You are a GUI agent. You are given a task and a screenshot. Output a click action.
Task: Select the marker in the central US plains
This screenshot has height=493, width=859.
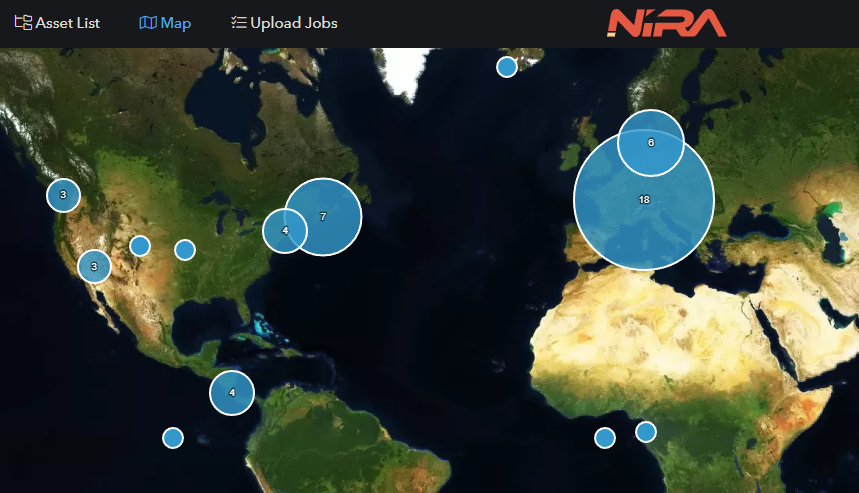[x=185, y=249]
